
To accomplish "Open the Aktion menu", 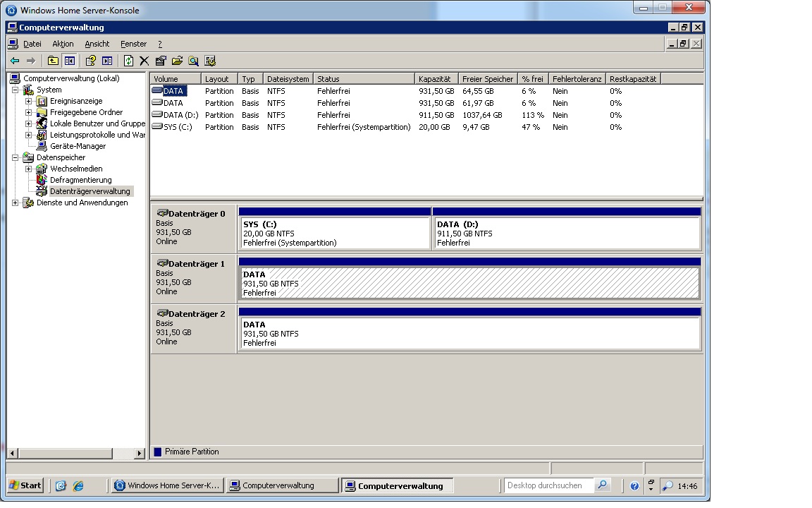I will coord(63,44).
